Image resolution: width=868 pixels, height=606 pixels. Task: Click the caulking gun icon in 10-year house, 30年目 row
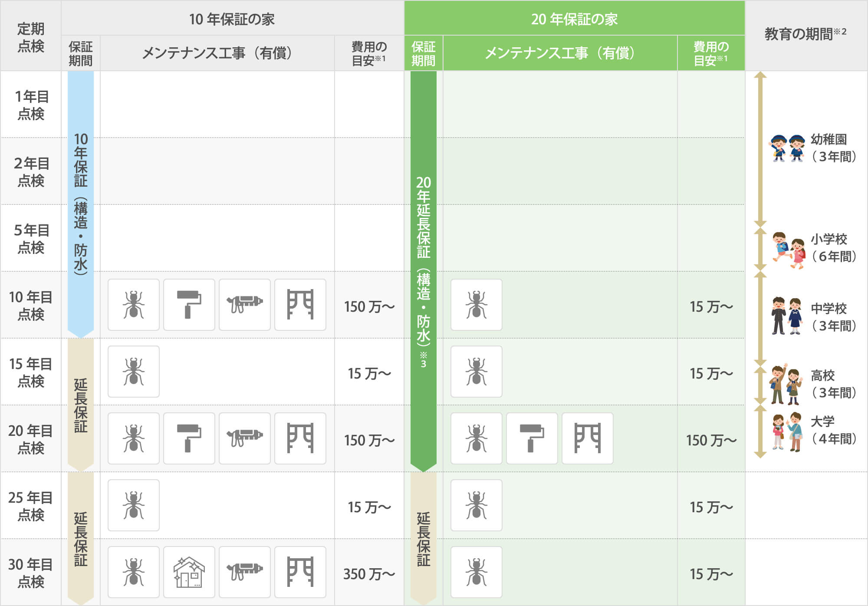(245, 572)
